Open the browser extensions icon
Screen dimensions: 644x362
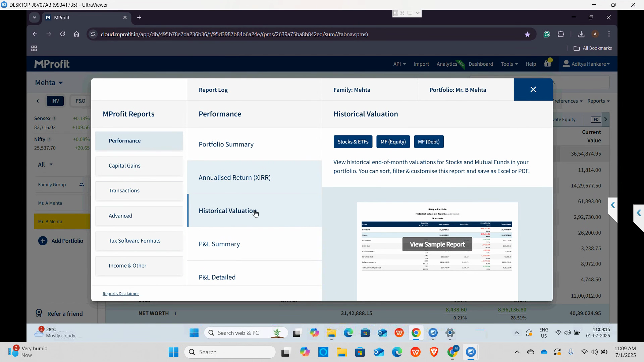pos(561,34)
